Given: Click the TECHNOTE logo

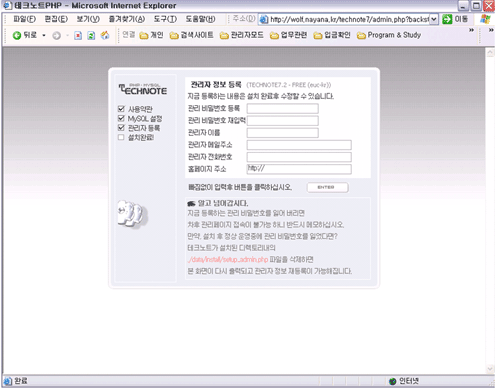Looking at the screenshot, I should click(143, 89).
